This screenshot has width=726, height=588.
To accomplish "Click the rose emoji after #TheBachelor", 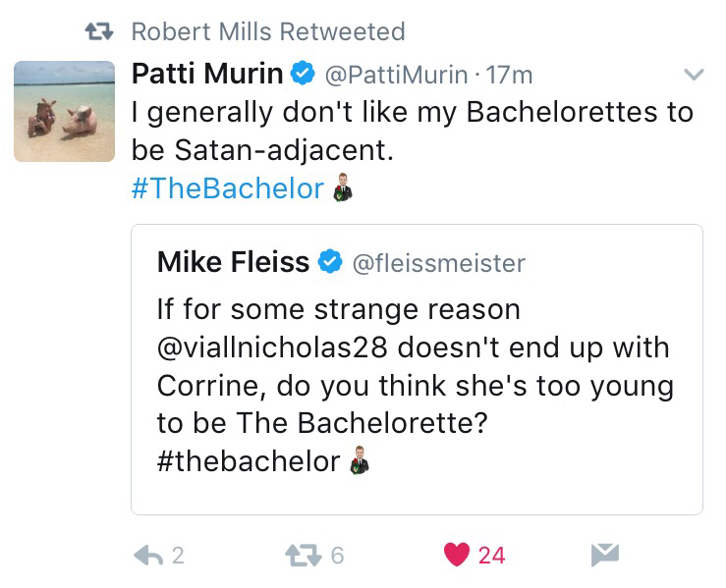I will [341, 187].
